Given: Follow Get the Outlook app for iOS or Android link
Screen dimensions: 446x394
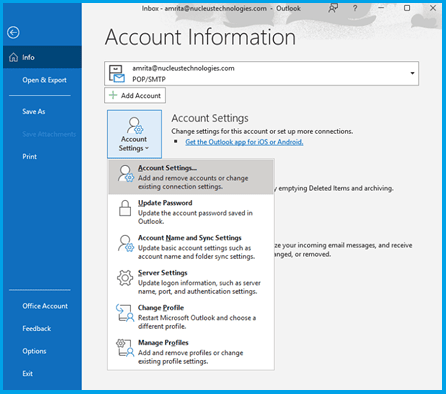Looking at the screenshot, I should (x=244, y=142).
